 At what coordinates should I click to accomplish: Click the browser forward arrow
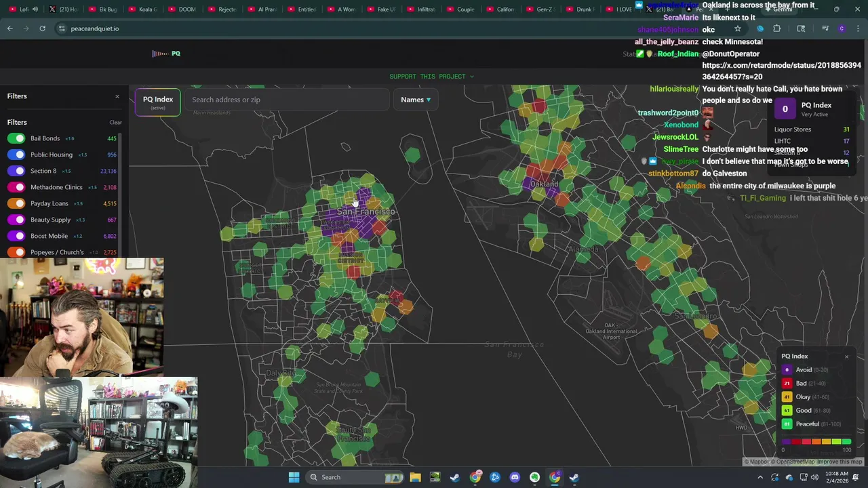(26, 28)
